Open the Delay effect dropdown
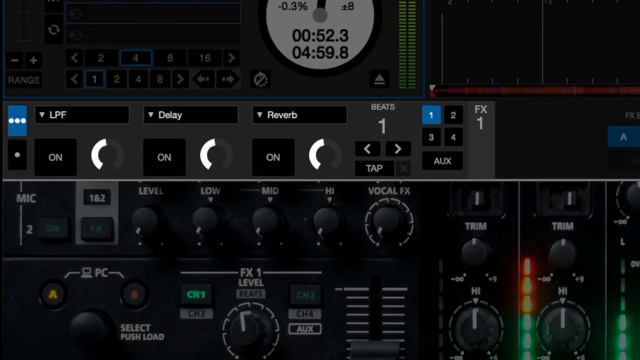This screenshot has height=360, width=640. coord(191,115)
